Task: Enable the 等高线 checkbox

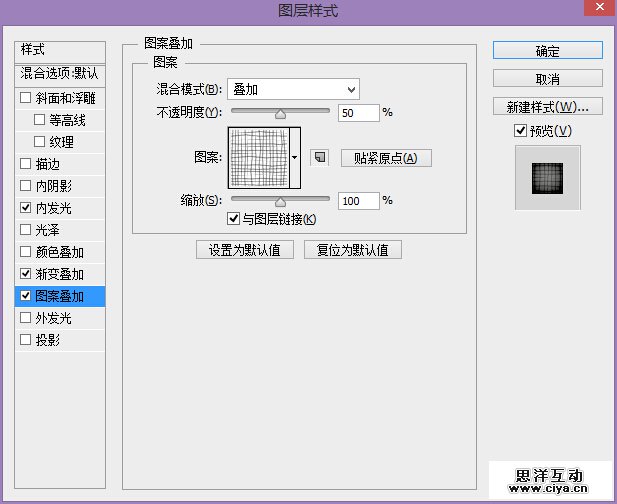Action: click(x=39, y=119)
